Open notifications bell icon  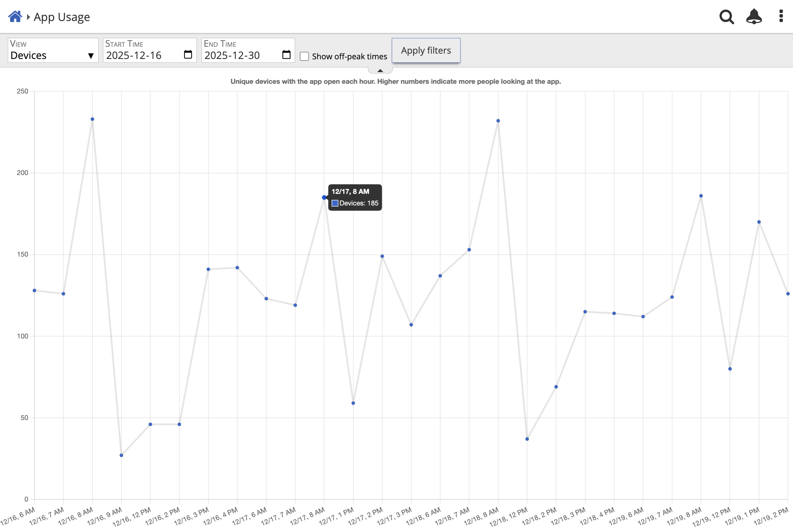click(754, 16)
